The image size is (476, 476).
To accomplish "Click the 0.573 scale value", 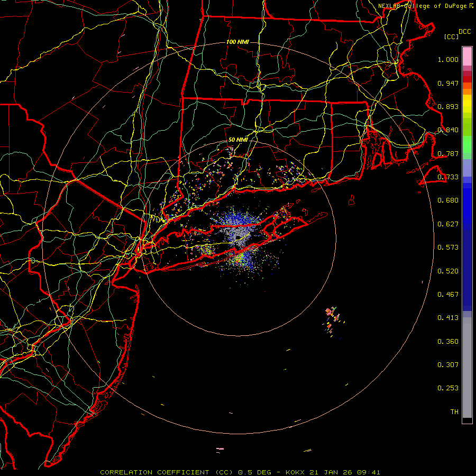I will pyautogui.click(x=448, y=248).
